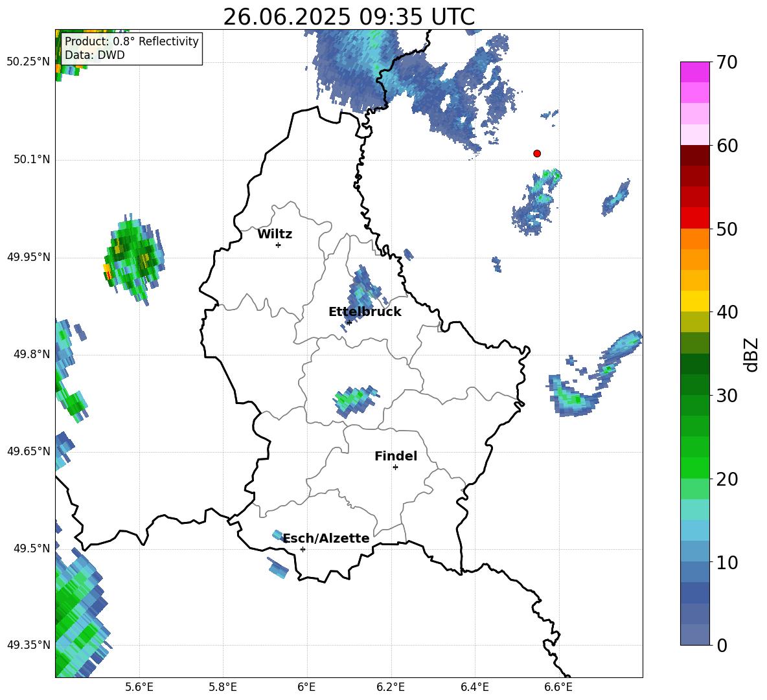This screenshot has height=700, width=767.
Task: Click the 5.6°E longitude label
Action: [139, 687]
